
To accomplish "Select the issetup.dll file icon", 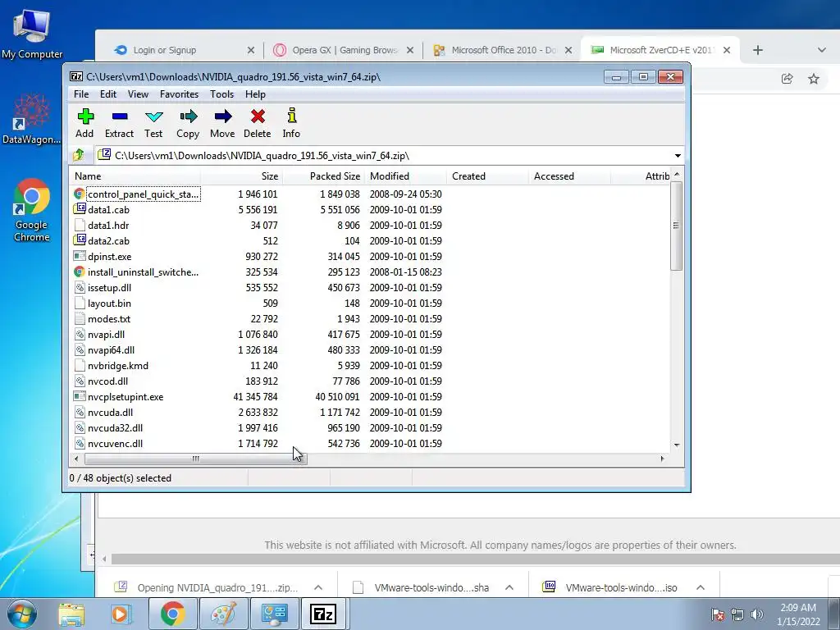I will 80,287.
